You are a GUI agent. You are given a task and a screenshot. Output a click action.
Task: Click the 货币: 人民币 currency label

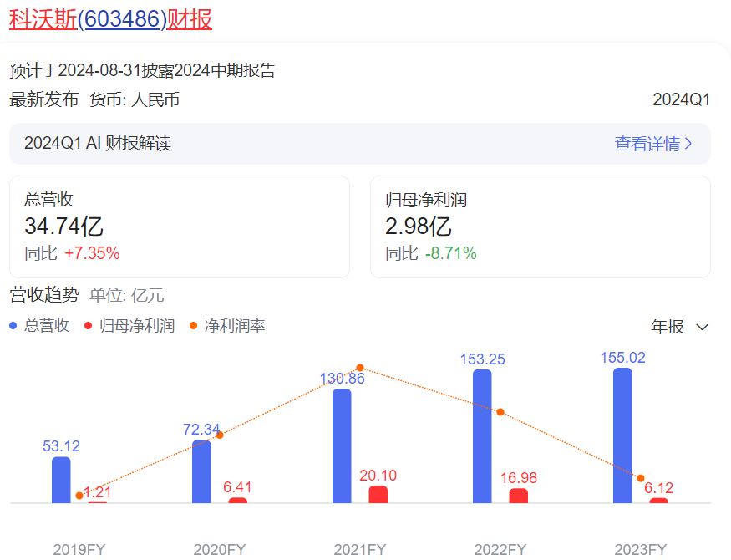click(135, 99)
